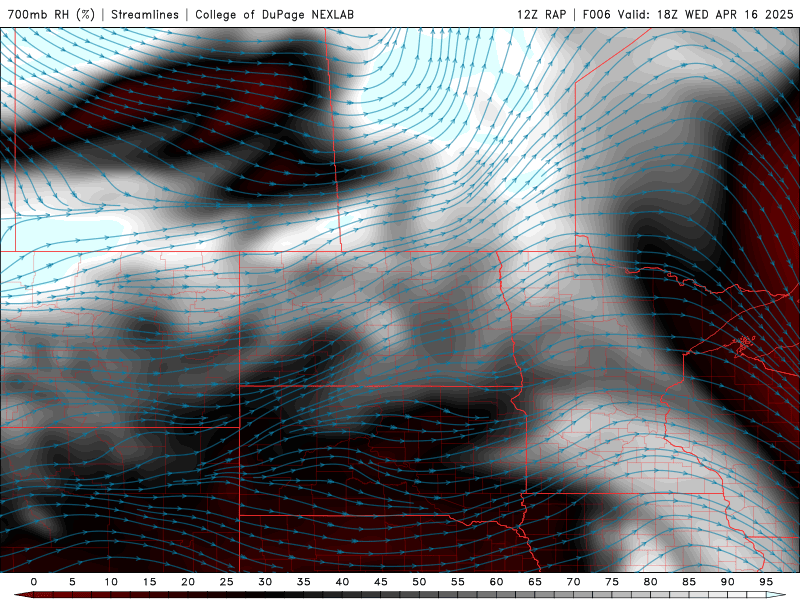Click the "50" label on the color scale
The width and height of the screenshot is (800, 600).
click(419, 582)
